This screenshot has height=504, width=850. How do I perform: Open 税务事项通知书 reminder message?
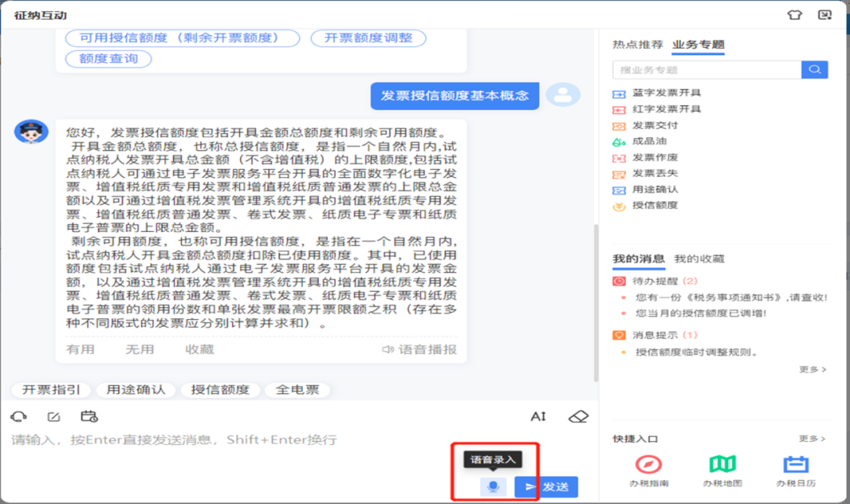731,297
